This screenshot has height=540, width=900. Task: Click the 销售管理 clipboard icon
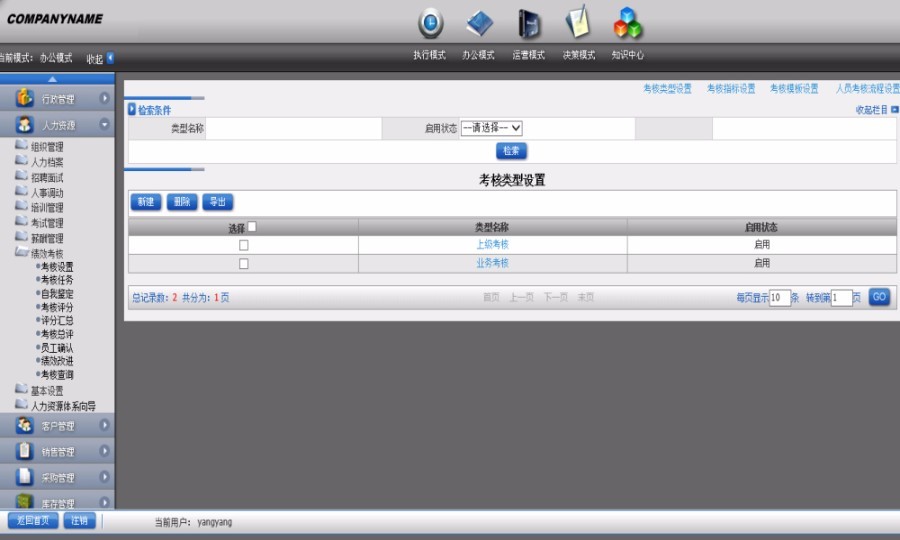pyautogui.click(x=24, y=451)
